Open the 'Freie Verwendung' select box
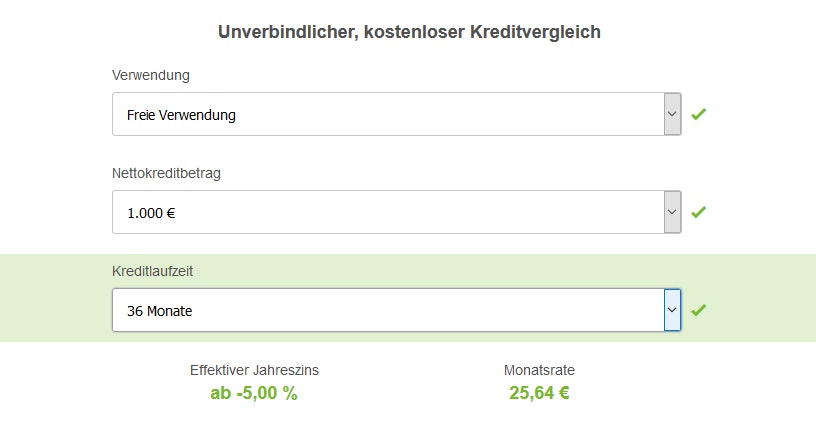 [388, 114]
